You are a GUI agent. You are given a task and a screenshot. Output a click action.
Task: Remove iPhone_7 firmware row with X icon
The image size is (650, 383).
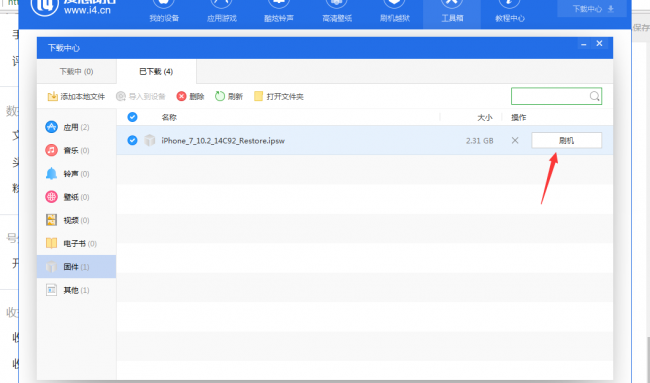[x=515, y=141]
